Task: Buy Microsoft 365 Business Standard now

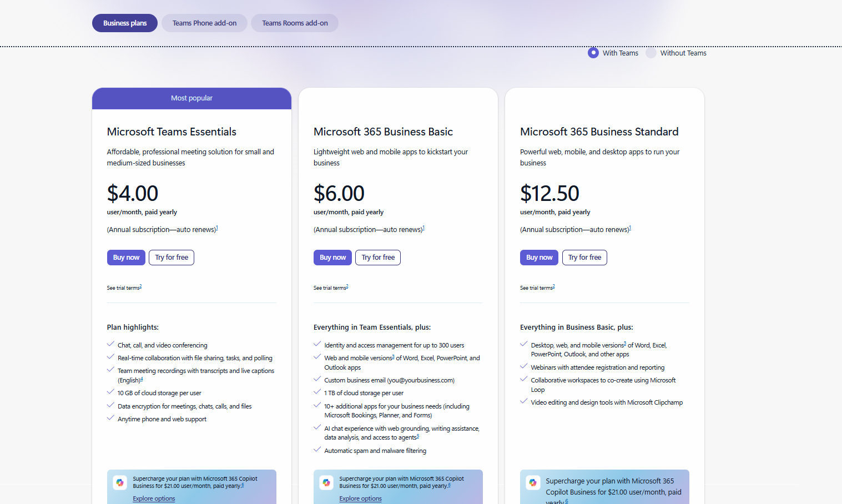Action: click(x=539, y=257)
